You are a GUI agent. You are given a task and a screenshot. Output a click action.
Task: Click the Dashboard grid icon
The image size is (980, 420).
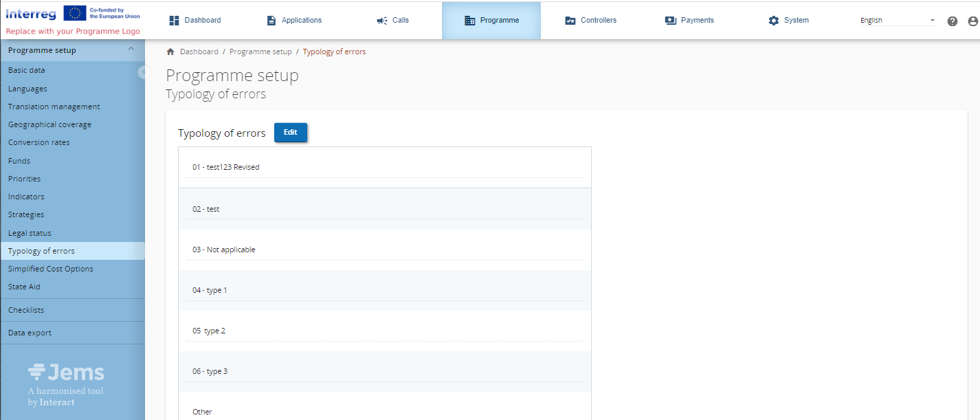174,21
